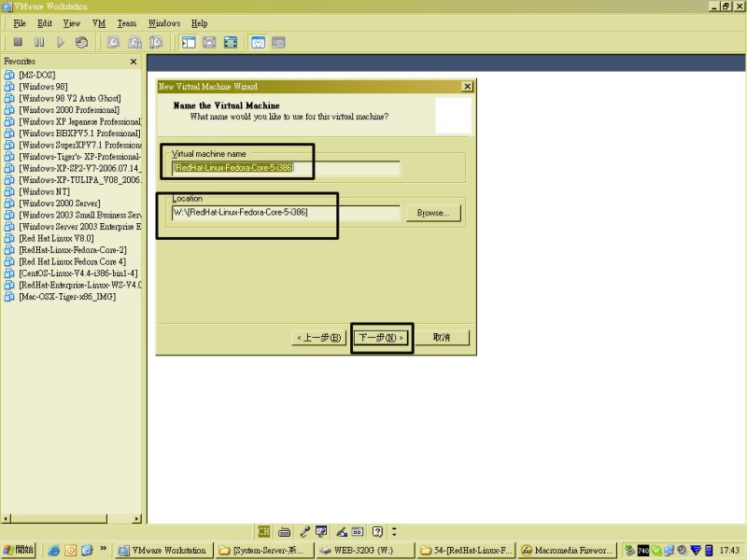
Task: Click the Suspend pause toolbar icon
Action: 39,42
